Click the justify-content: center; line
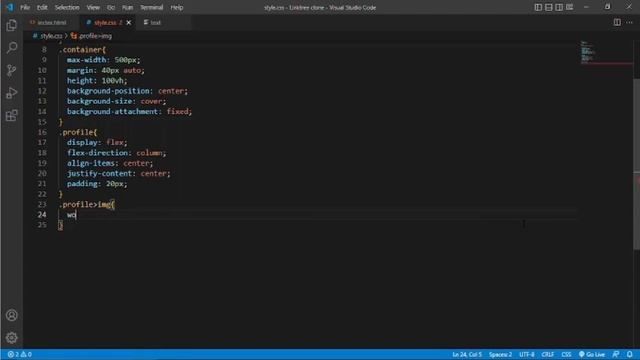The width and height of the screenshot is (640, 360). (118, 173)
